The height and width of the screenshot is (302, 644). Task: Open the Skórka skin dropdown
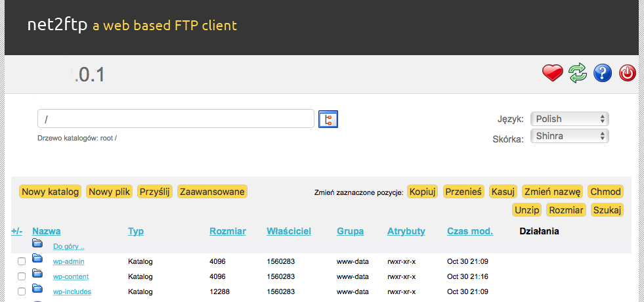570,136
